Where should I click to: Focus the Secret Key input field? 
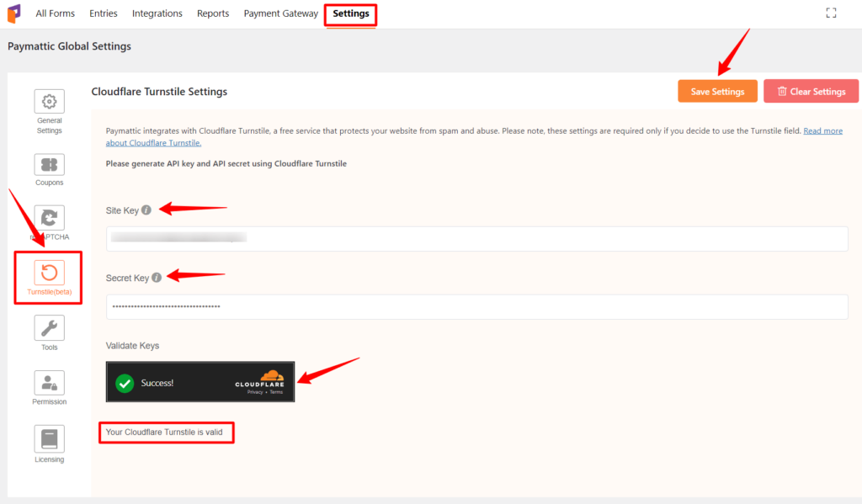[476, 306]
